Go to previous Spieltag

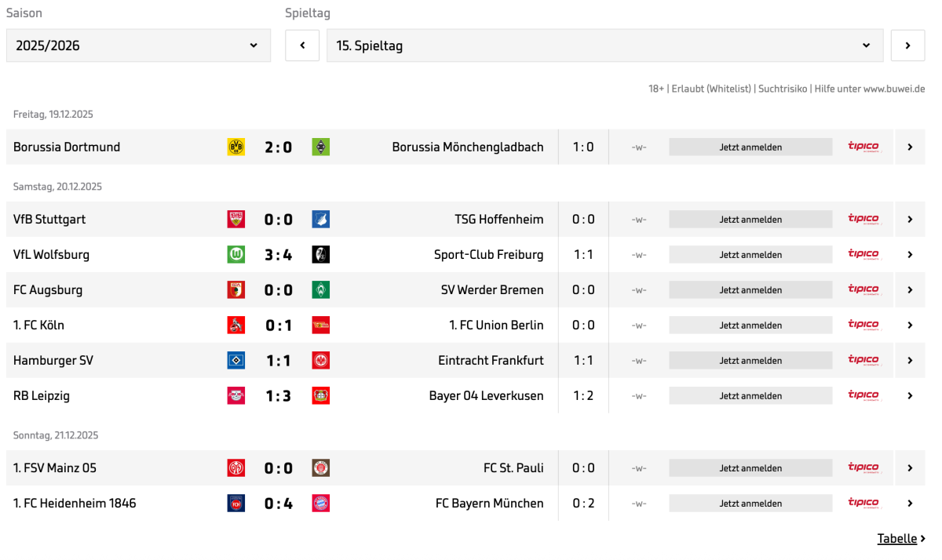coord(302,45)
